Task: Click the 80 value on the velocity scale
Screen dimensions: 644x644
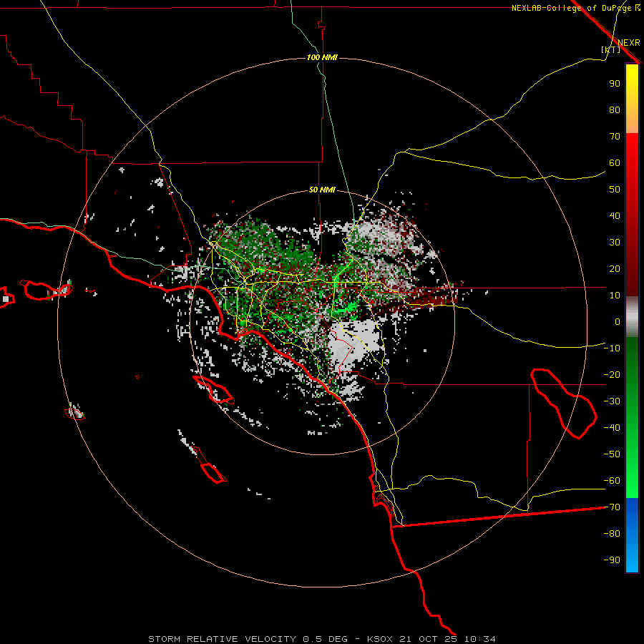Action: click(x=615, y=109)
